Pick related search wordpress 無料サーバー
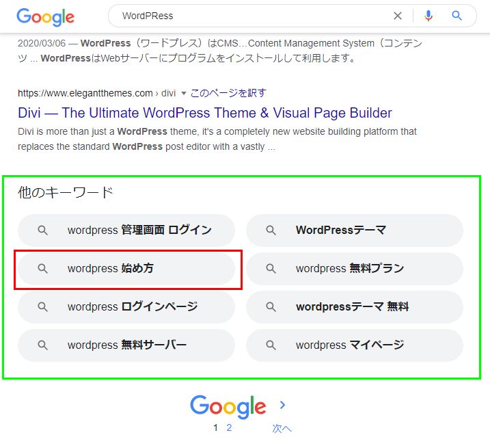Viewport: 490px width, 448px height. tap(126, 345)
